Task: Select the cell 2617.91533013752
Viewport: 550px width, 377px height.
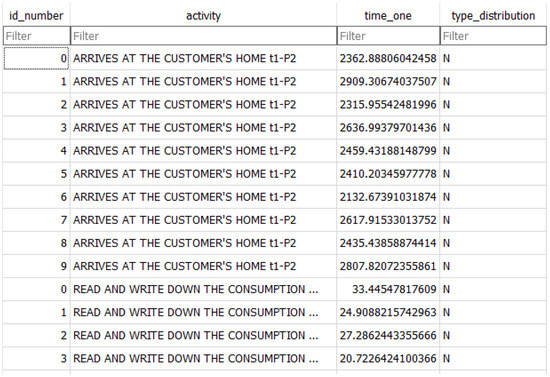Action: (388, 220)
